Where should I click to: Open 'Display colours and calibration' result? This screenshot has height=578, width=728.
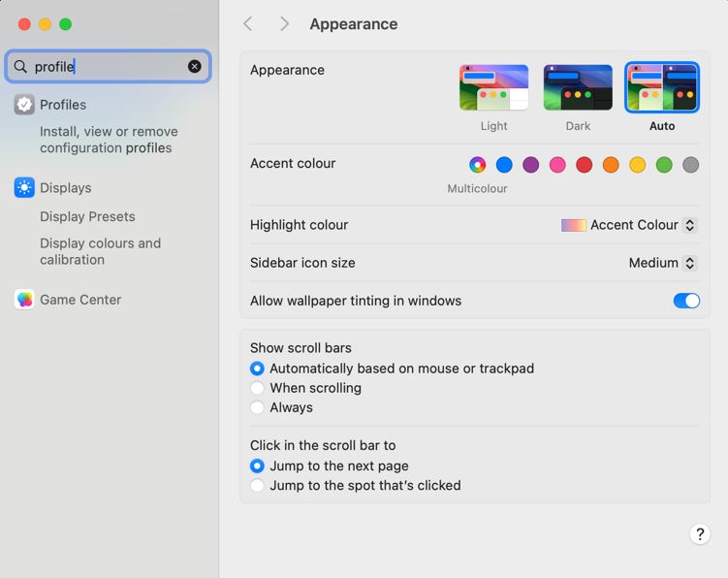(100, 251)
